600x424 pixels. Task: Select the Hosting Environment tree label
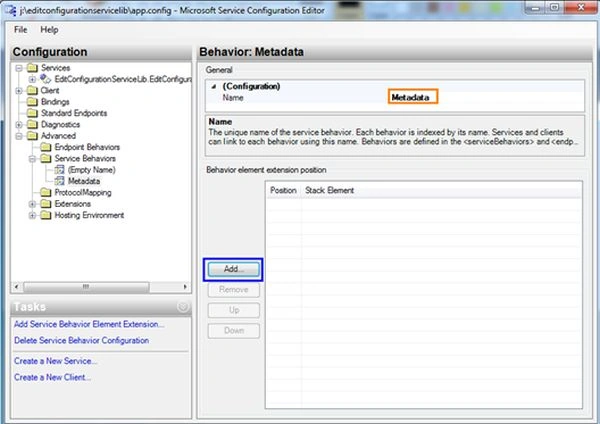coord(89,215)
